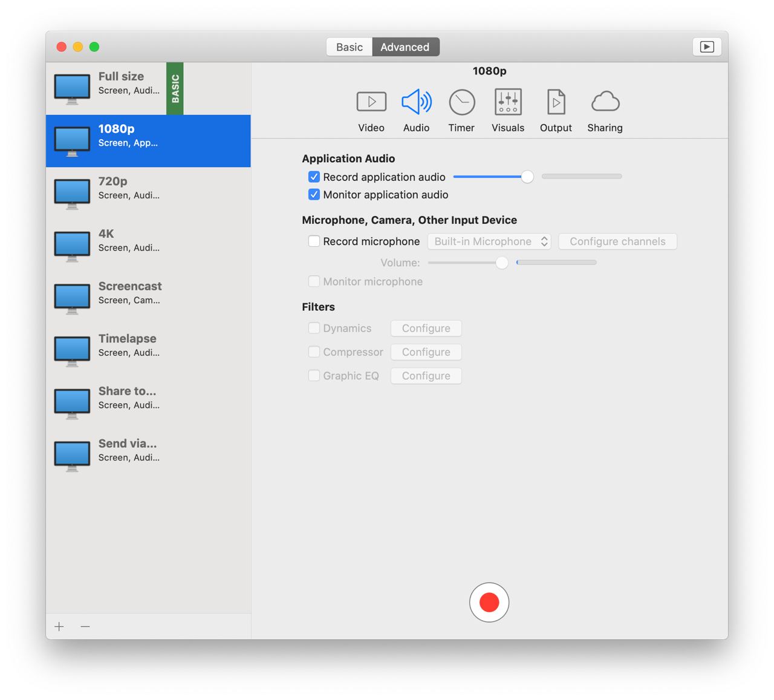Click the green BASIC badge on Full size
This screenshot has height=700, width=774.
pyautogui.click(x=175, y=88)
